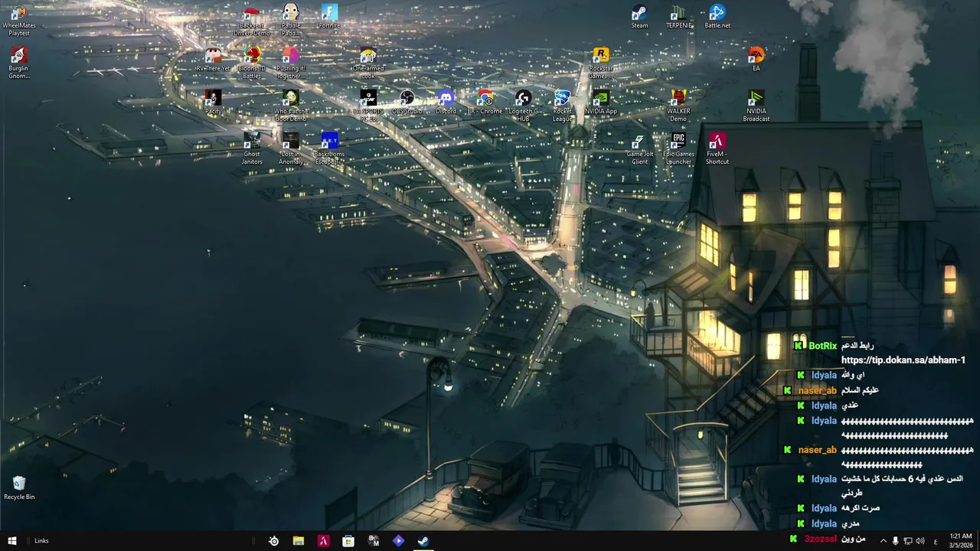Open the network tray icon
The width and height of the screenshot is (980, 551).
pos(908,541)
